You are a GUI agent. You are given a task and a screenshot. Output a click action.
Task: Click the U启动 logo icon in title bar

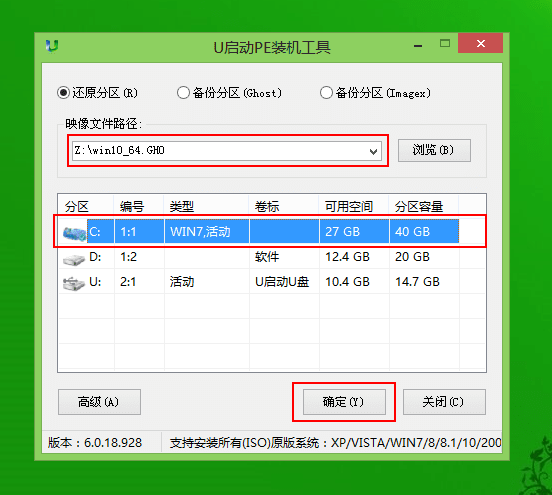pos(52,45)
